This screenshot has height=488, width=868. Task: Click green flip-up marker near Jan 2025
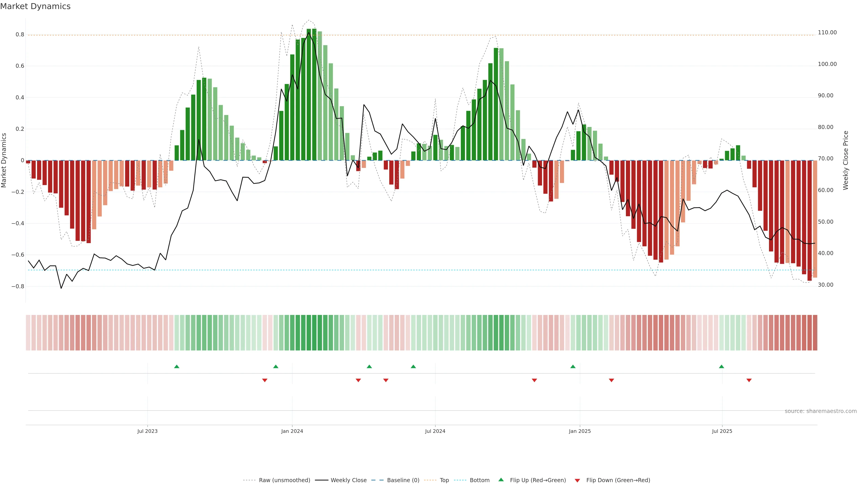(x=573, y=366)
